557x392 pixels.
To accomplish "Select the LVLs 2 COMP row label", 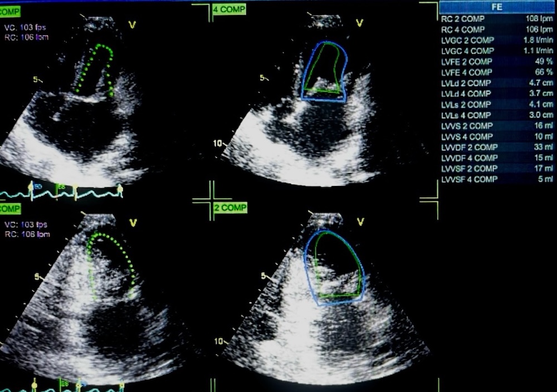I will (466, 105).
